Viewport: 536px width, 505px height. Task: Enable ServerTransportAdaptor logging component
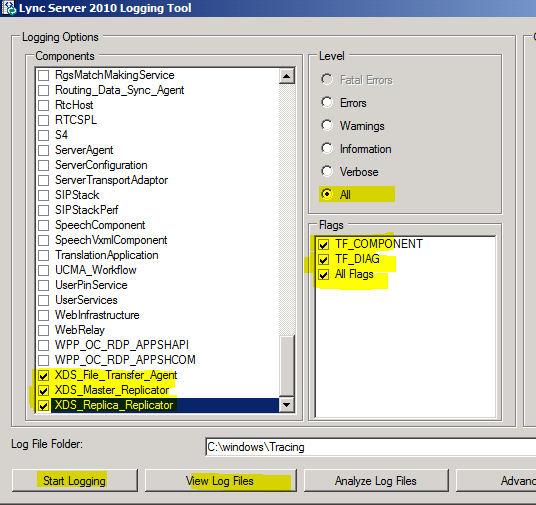pyautogui.click(x=43, y=180)
